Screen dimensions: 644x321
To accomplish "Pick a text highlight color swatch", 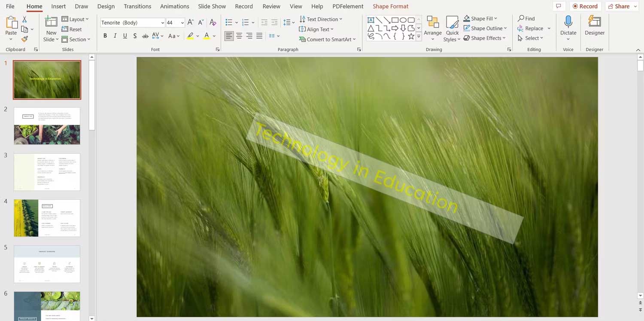I will point(190,36).
